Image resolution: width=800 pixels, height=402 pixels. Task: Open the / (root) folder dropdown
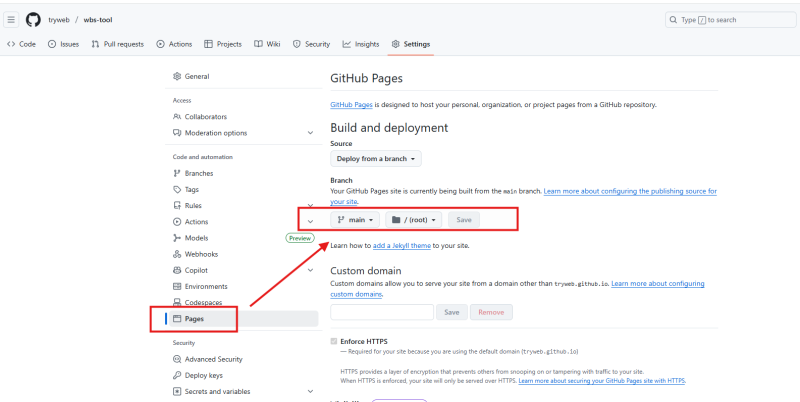[414, 220]
